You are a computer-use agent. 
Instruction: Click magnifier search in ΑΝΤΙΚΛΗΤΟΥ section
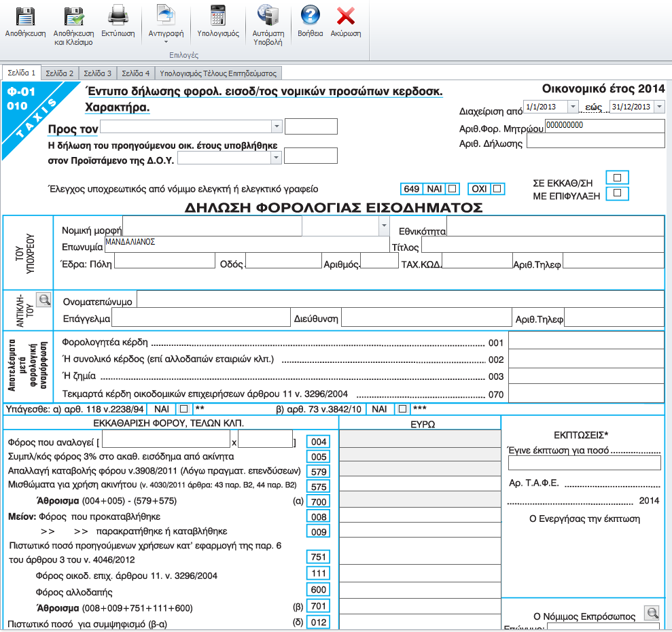tap(43, 299)
